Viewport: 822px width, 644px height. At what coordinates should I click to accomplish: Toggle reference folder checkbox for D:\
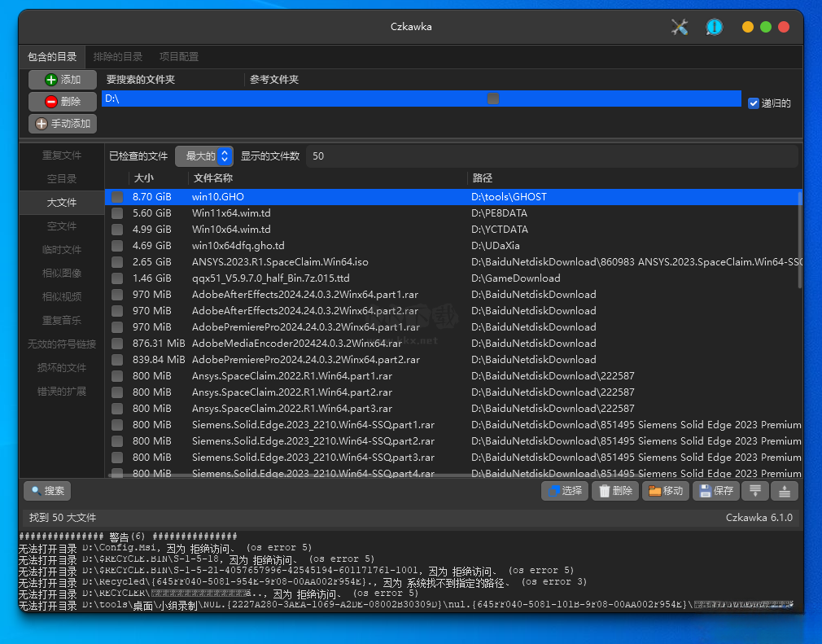tap(493, 99)
